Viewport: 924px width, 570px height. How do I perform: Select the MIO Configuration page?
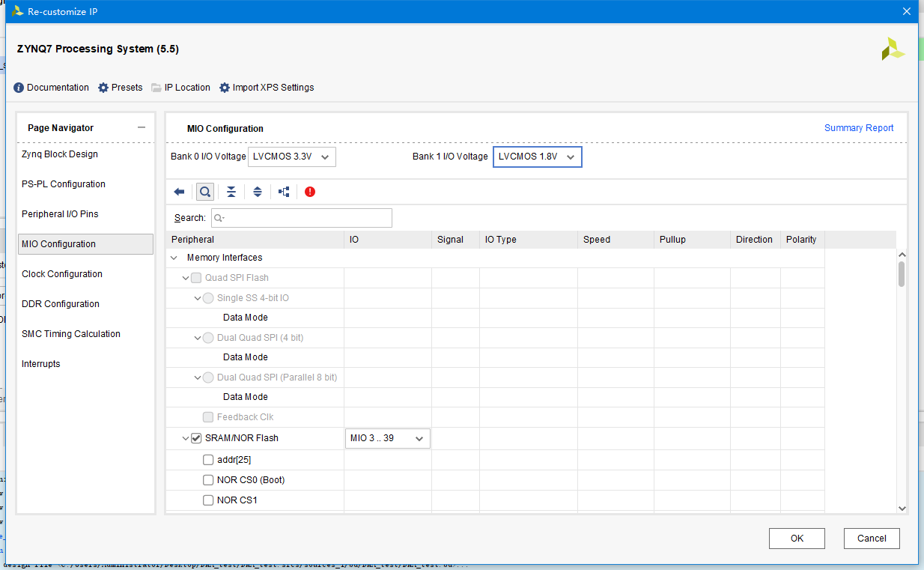[85, 244]
